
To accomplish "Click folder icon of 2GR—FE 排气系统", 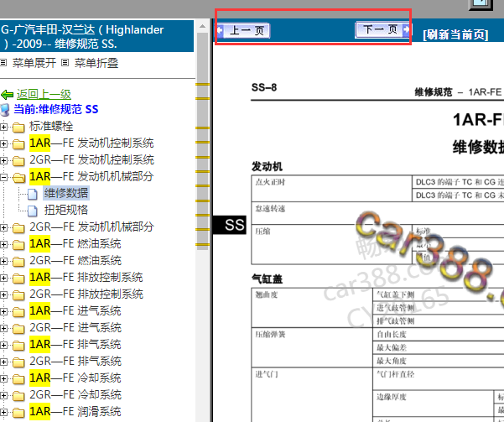I will (x=18, y=362).
